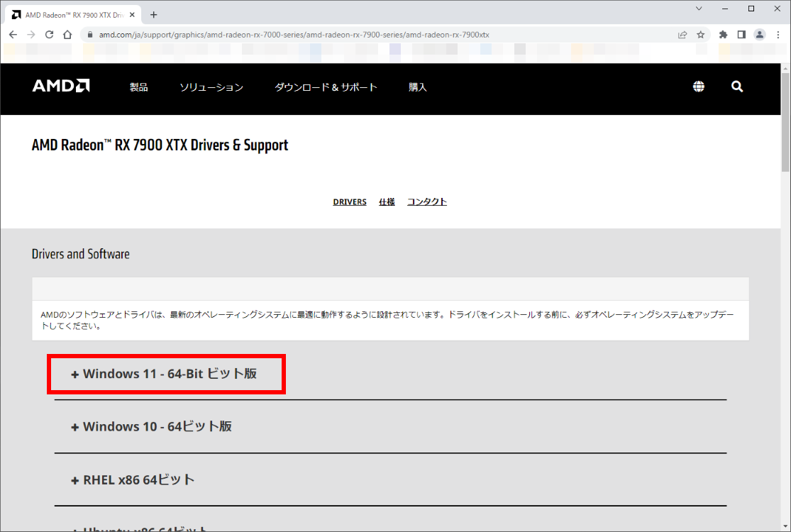Open ダウンロード＆サポート menu

click(326, 87)
